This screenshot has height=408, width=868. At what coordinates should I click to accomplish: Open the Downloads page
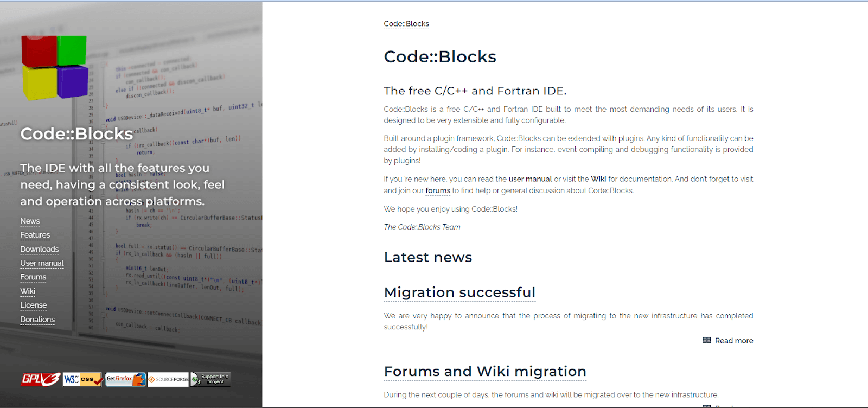coord(39,249)
